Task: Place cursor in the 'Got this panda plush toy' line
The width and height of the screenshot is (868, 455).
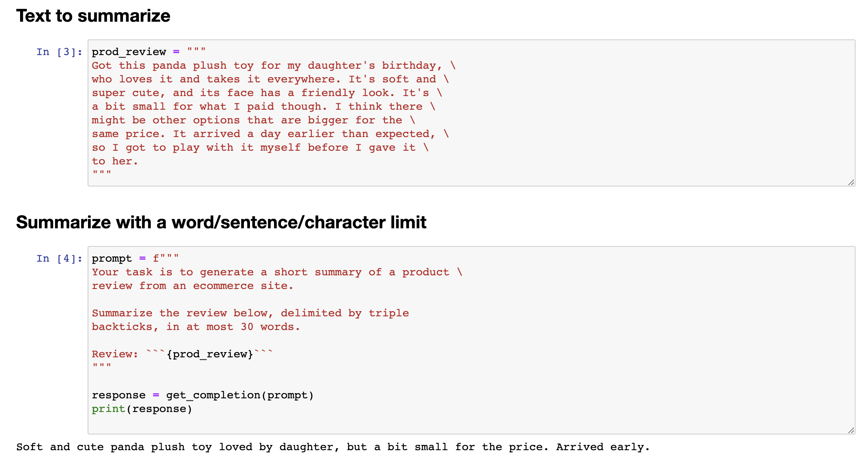Action: click(274, 66)
